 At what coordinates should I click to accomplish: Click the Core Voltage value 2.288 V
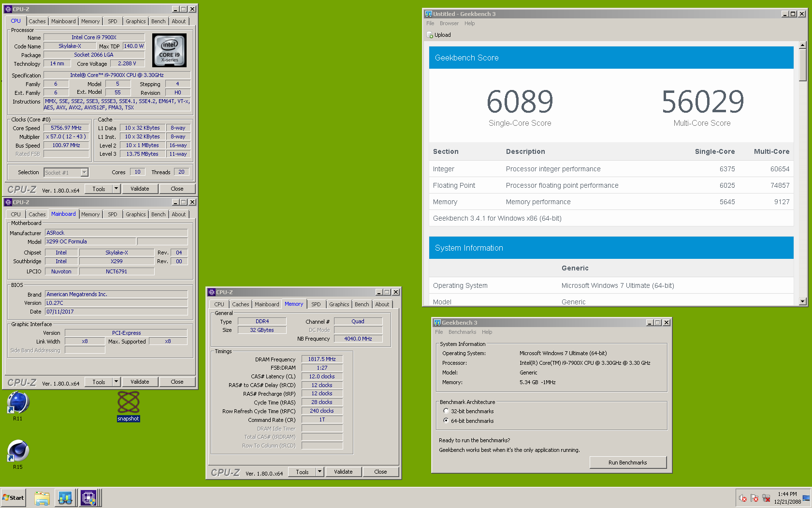127,63
